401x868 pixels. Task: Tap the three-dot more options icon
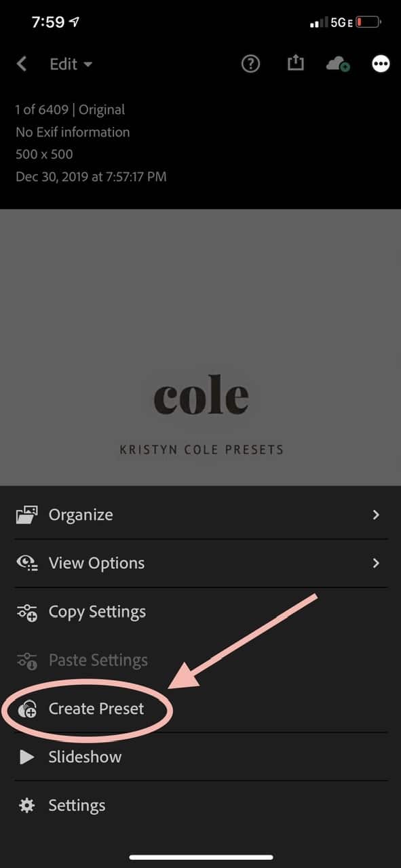point(381,64)
